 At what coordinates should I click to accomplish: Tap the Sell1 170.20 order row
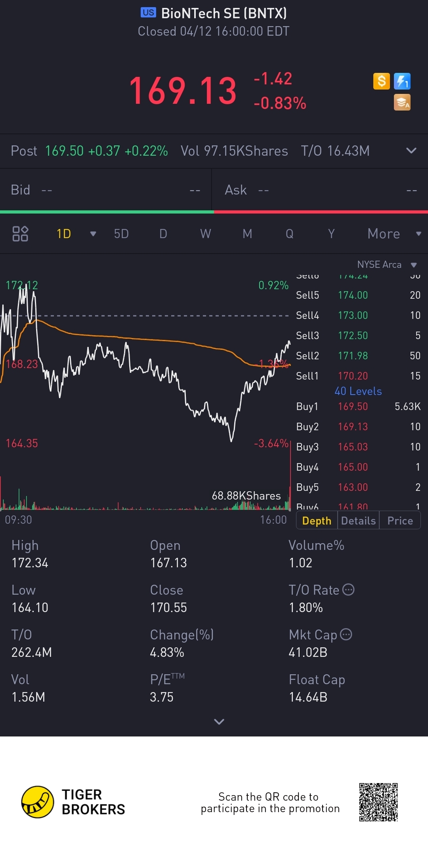coord(358,376)
